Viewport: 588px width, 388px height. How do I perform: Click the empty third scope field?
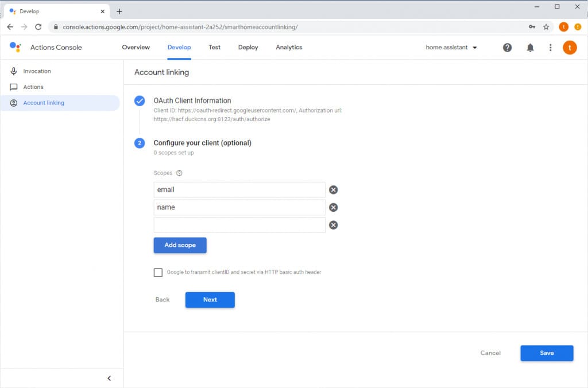[239, 225]
